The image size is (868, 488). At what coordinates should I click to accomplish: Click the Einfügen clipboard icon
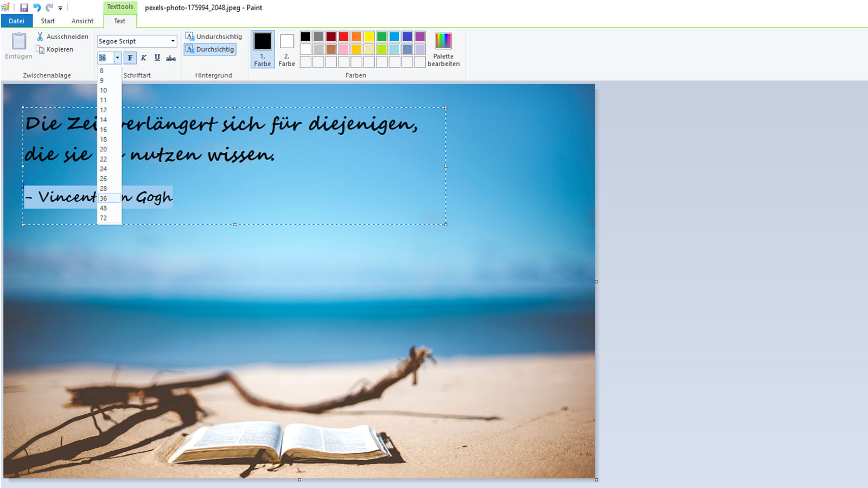click(x=19, y=41)
